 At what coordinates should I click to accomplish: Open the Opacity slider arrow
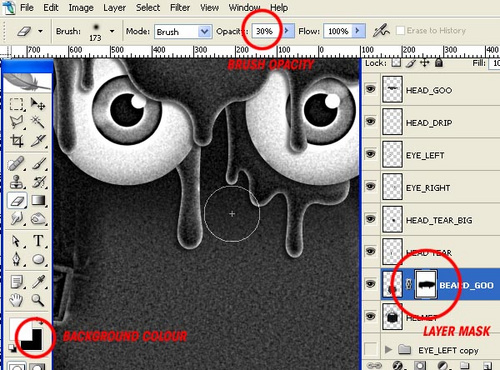[287, 31]
